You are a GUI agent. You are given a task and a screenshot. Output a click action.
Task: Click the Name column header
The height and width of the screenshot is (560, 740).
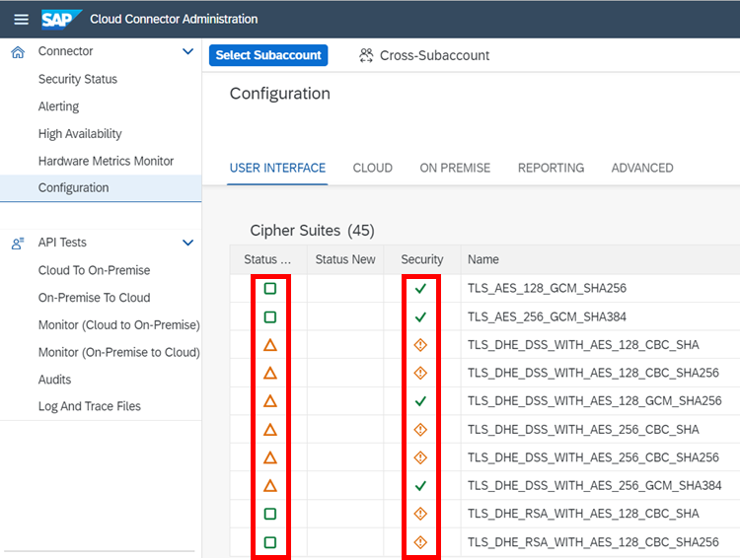point(482,259)
